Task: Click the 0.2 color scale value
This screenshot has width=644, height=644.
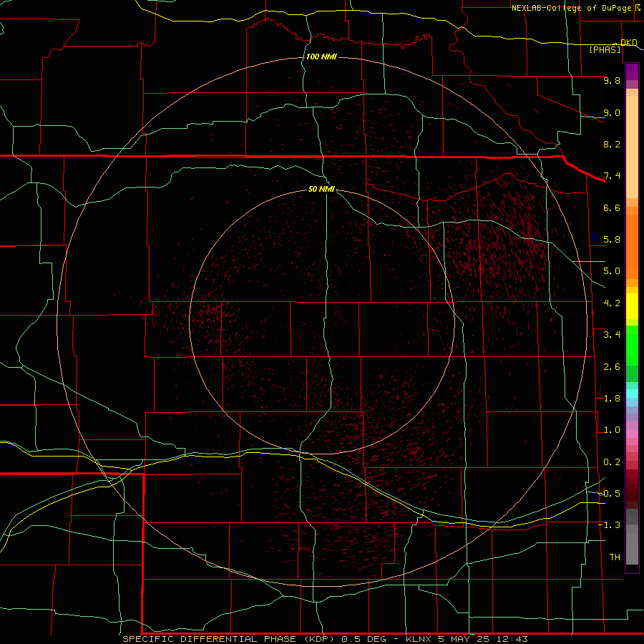Action: point(612,462)
